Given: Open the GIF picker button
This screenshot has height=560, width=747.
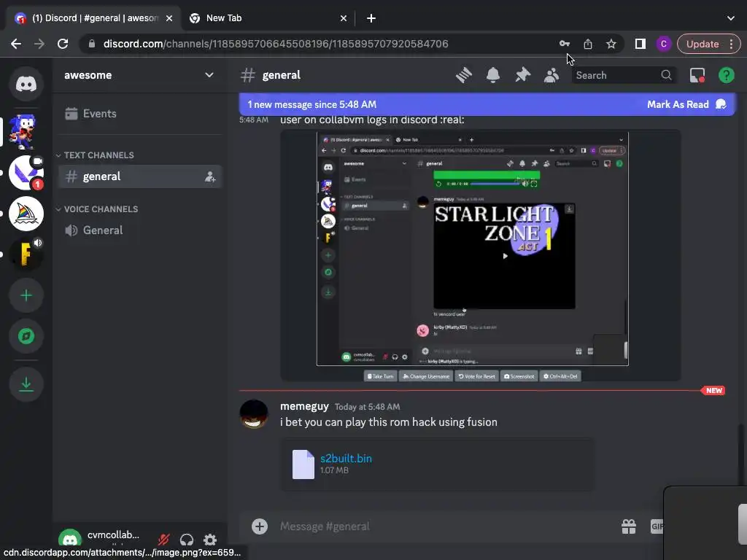Looking at the screenshot, I should coord(657,526).
